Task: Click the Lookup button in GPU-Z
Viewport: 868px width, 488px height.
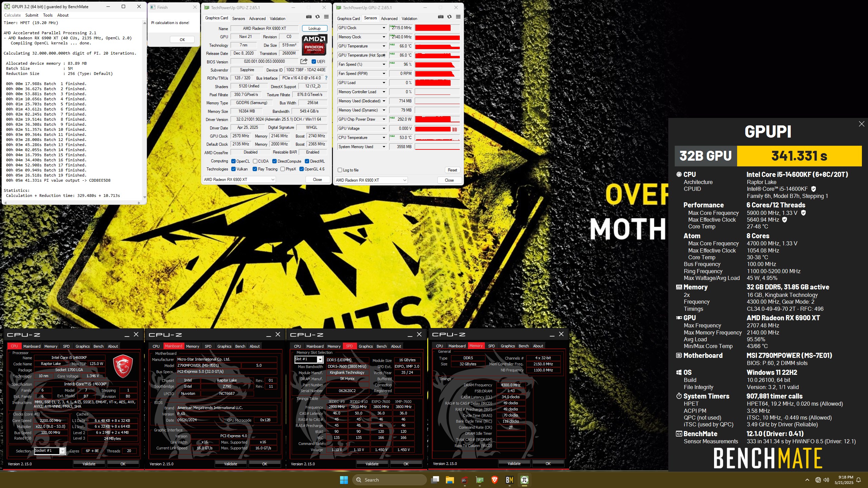Action: [x=314, y=28]
